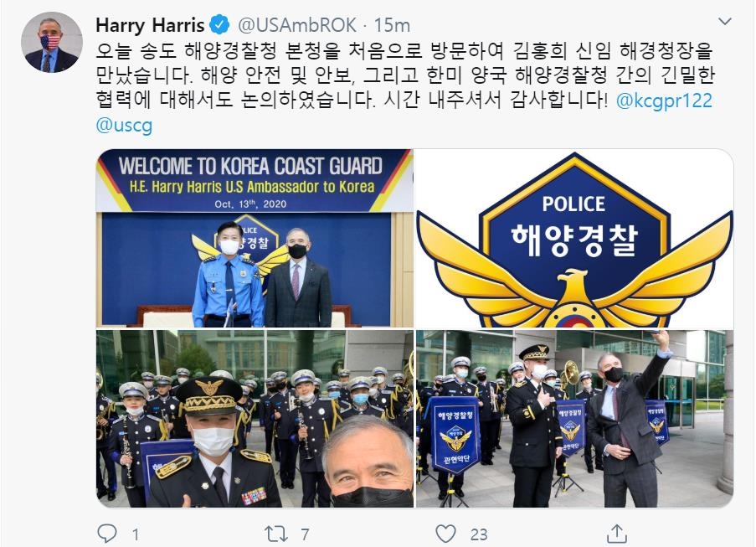The image size is (756, 547).
Task: Open the welcome banner photo
Action: coord(255,238)
